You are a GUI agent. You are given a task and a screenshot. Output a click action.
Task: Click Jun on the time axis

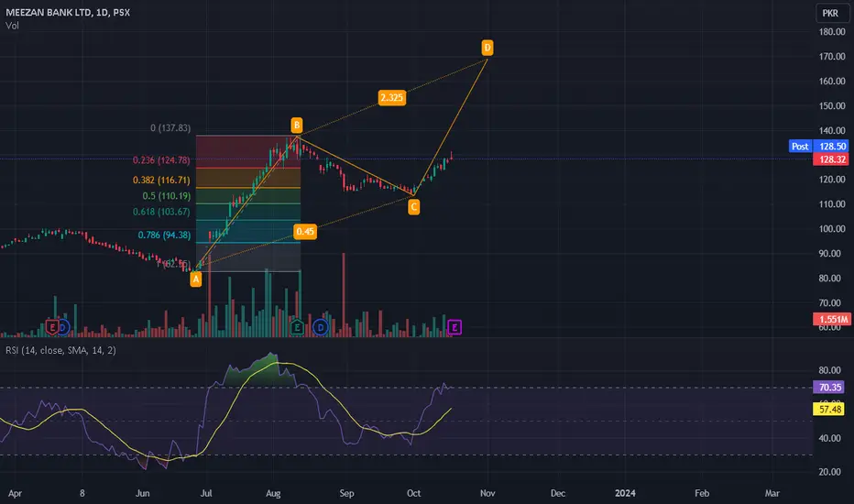(x=142, y=494)
